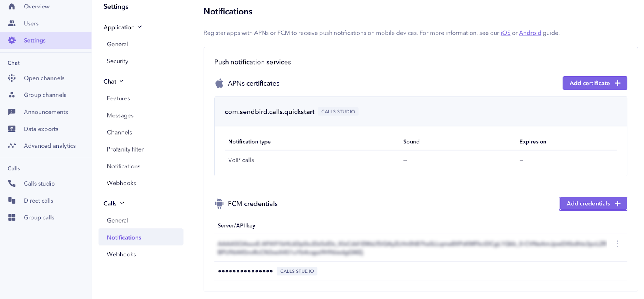
Task: Click the Add credentials button
Action: click(593, 203)
